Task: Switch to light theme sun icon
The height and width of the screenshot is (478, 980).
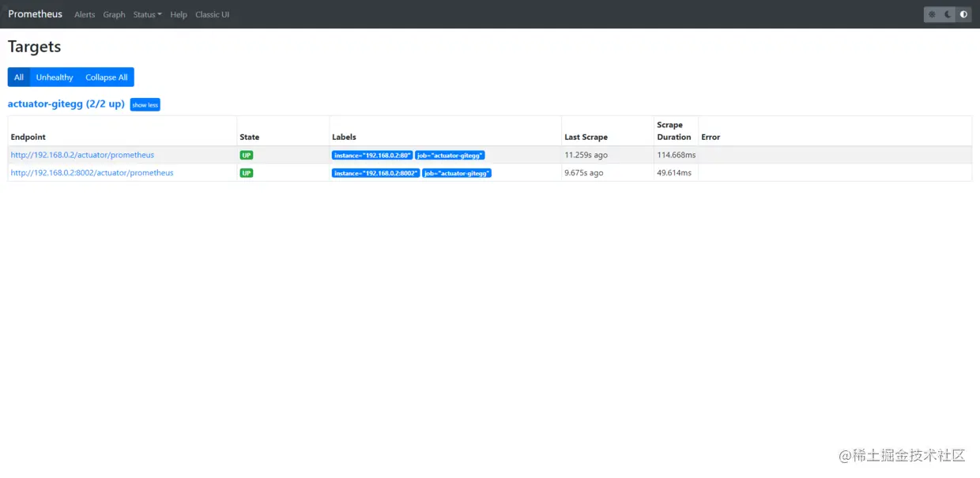Action: point(932,14)
